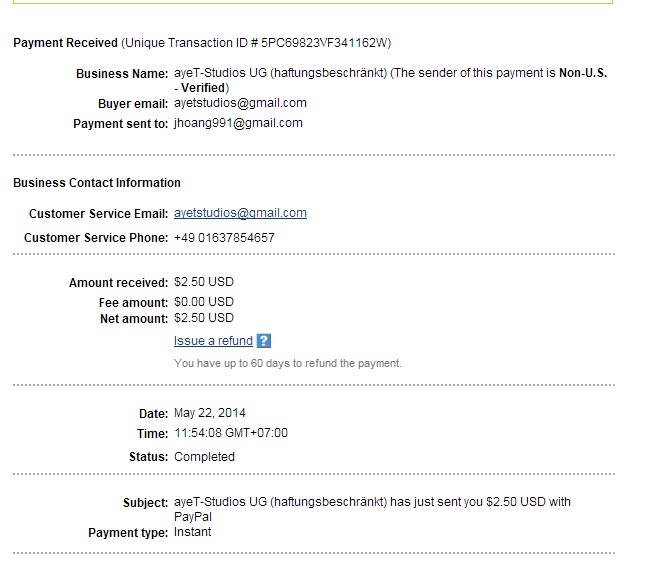This screenshot has height=584, width=646.
Task: Click the help icon beside Issue a refund
Action: pos(264,341)
